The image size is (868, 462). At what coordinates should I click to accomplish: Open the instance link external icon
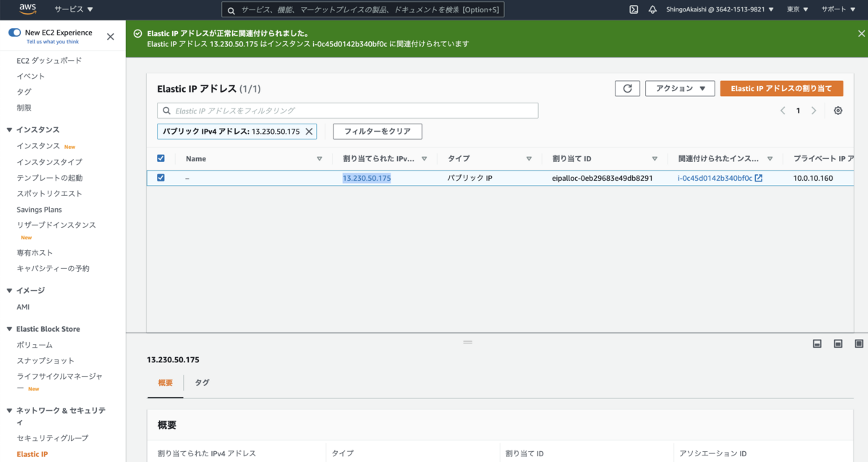[x=759, y=178]
